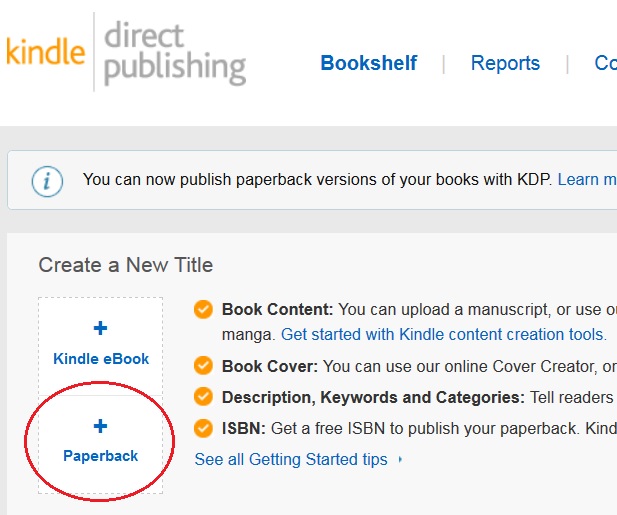This screenshot has width=617, height=515.
Task: Switch to the Reports tab
Action: coord(505,63)
